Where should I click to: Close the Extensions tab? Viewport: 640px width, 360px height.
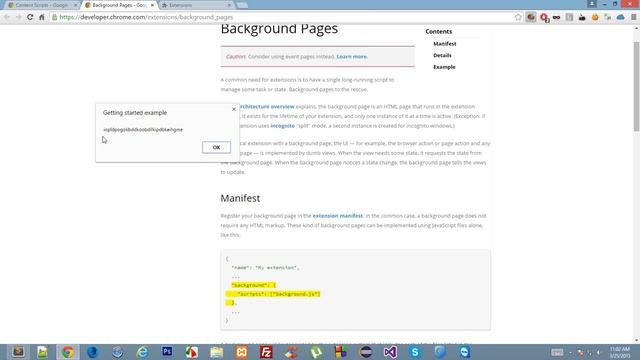coord(229,5)
